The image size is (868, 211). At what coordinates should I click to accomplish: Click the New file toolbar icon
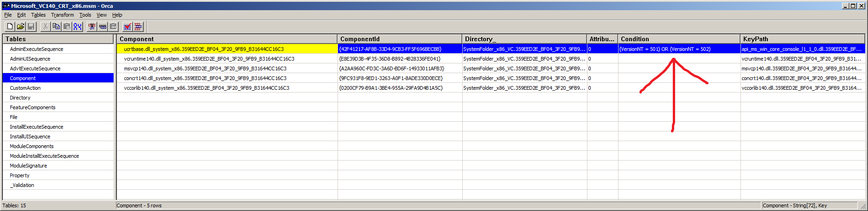(x=10, y=27)
